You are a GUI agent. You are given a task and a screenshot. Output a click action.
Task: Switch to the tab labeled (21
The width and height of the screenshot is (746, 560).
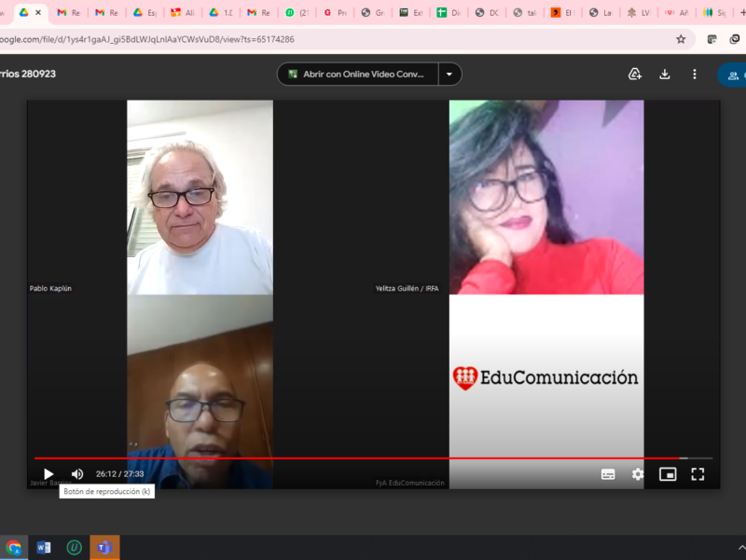297,13
